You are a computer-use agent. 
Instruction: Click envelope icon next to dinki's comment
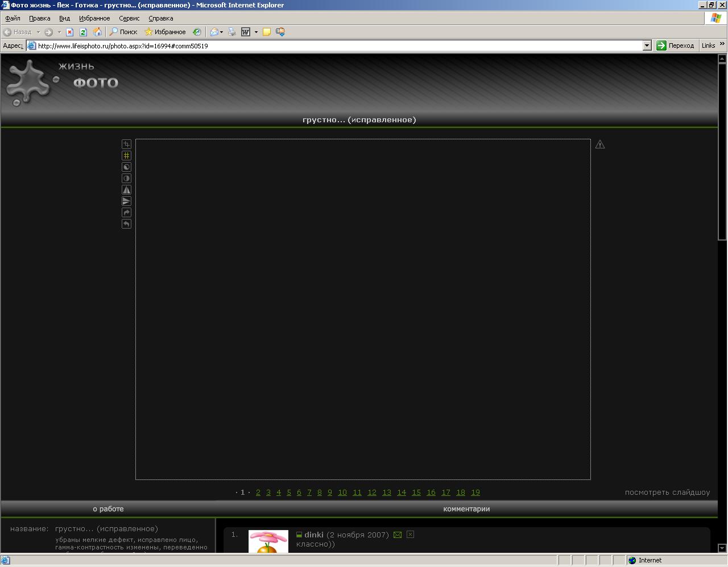398,535
